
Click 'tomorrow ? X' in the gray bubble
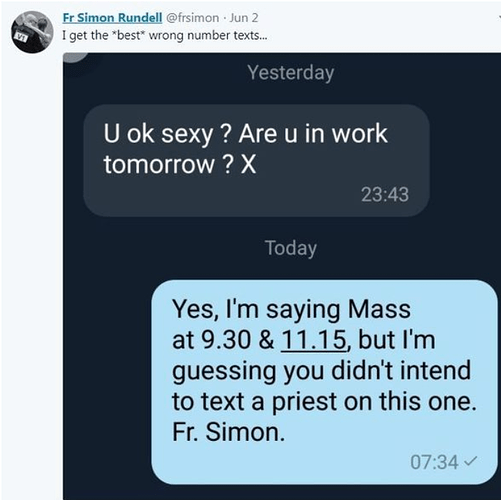coord(180,164)
